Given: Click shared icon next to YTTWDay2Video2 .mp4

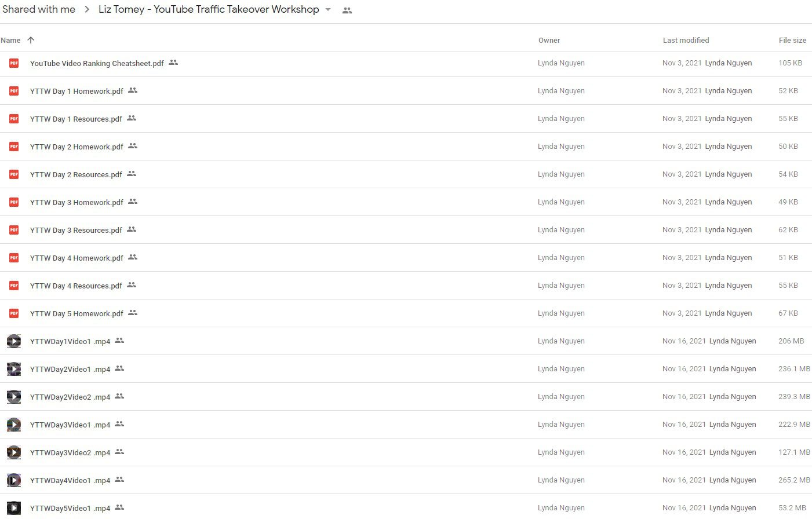Looking at the screenshot, I should [x=119, y=396].
